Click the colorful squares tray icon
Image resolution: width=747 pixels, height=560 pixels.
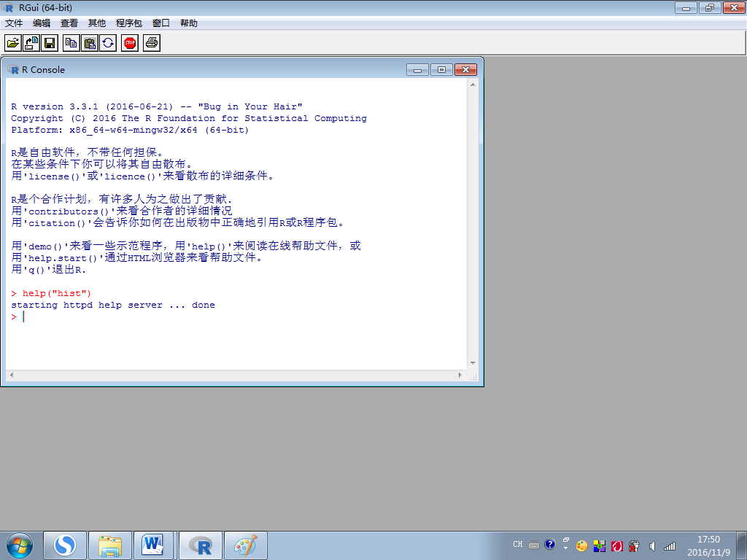point(600,546)
